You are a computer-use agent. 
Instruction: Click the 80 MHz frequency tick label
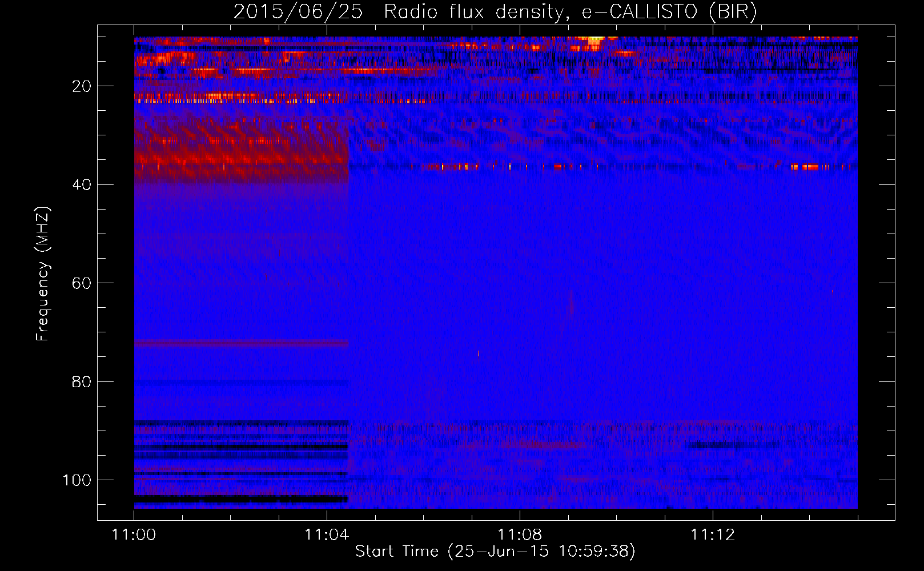tap(82, 381)
